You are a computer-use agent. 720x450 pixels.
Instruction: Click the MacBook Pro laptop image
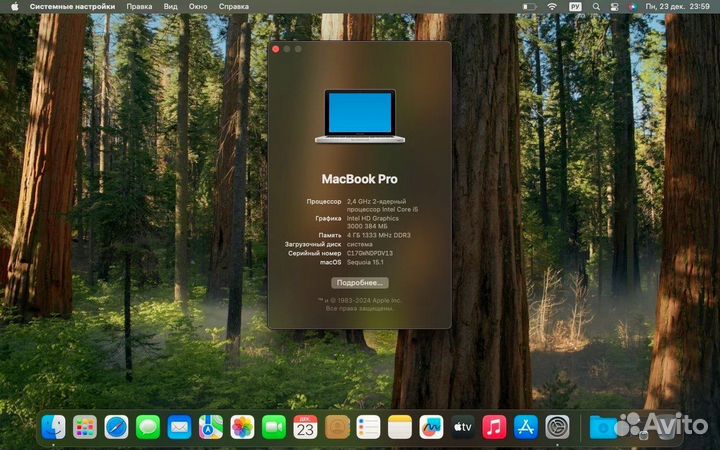click(360, 117)
